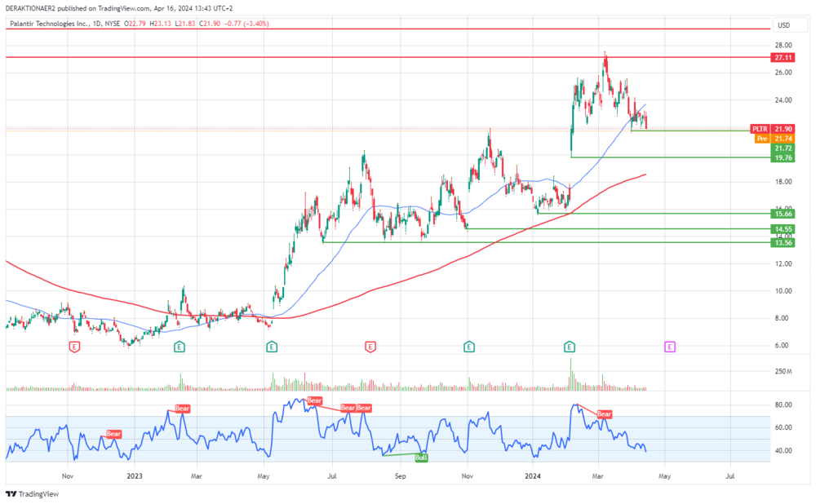
Task: Click the green 19.76 support level label
Action: coord(783,157)
